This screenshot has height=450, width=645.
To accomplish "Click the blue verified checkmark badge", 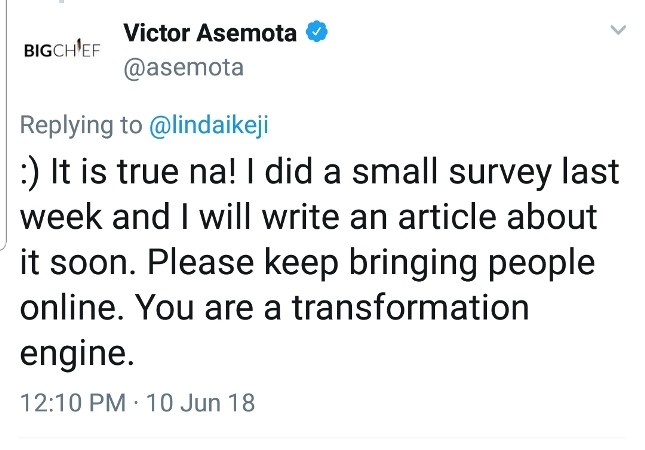I will pyautogui.click(x=316, y=32).
